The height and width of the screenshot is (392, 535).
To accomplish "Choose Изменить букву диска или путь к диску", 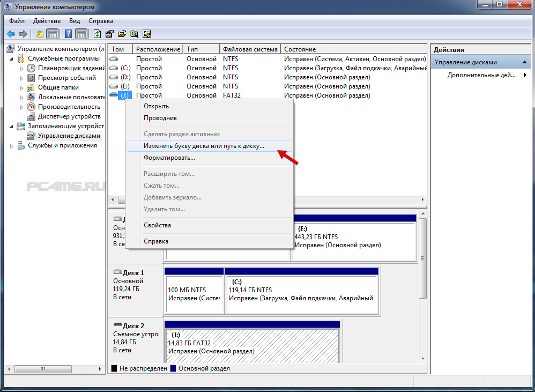I will [204, 146].
